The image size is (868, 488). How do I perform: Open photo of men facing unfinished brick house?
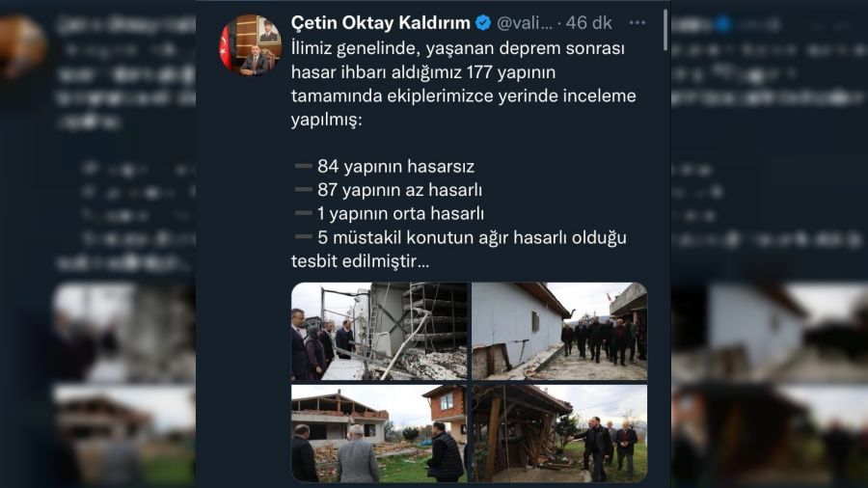coord(380,433)
